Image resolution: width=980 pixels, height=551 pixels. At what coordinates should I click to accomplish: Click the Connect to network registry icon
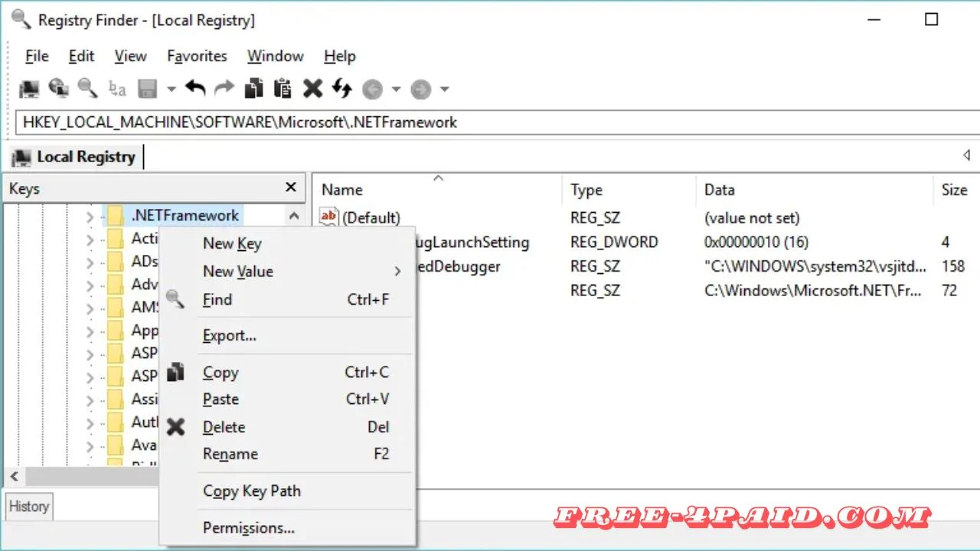[58, 89]
